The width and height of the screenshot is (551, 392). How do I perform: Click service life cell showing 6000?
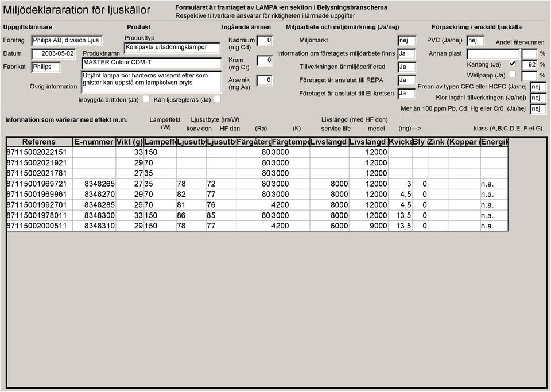[x=329, y=226]
